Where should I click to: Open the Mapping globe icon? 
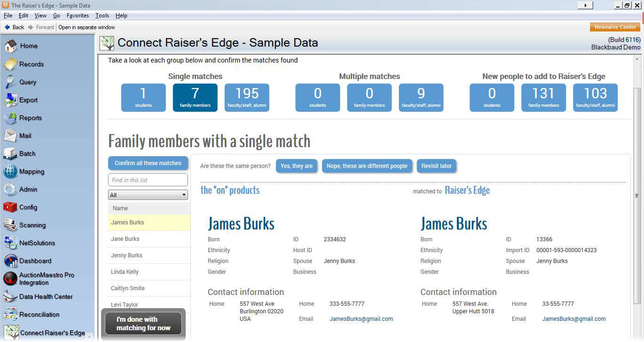10,171
